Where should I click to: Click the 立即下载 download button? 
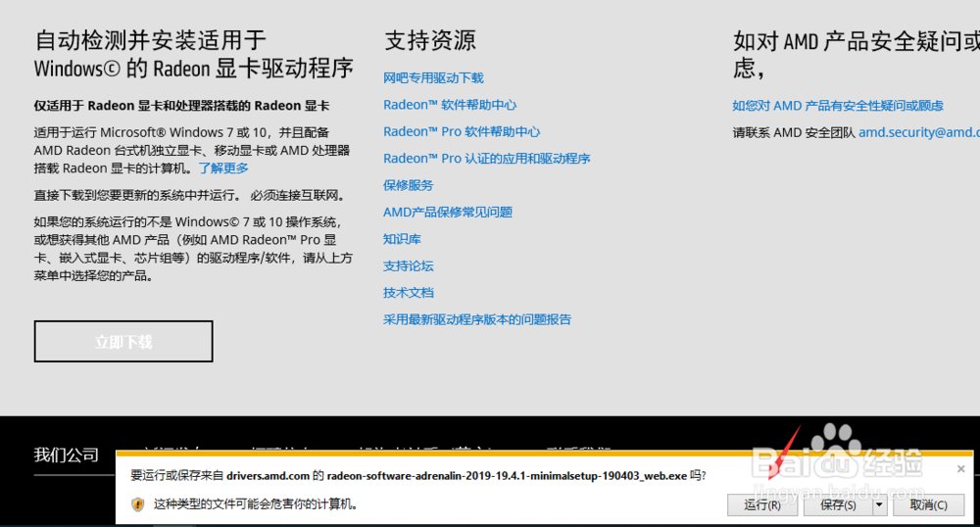coord(123,342)
